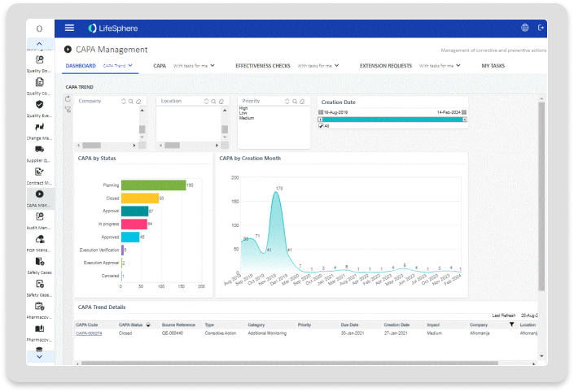Click the refresh icon beside Company filter
This screenshot has height=392, width=574.
[68, 98]
